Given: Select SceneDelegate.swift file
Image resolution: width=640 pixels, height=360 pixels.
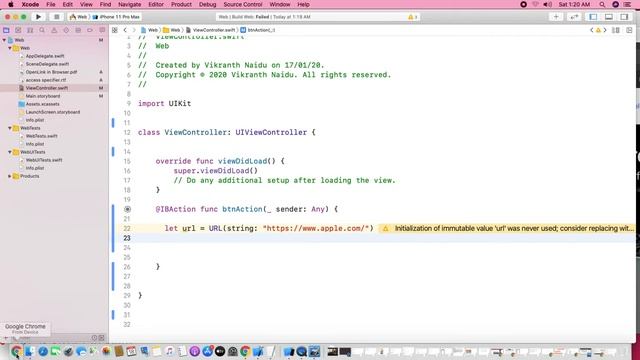Looking at the screenshot, I should (47, 64).
